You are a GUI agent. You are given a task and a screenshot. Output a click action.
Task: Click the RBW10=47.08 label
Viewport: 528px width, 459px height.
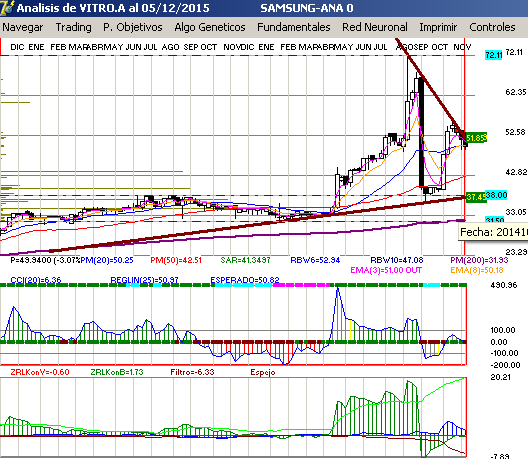397,260
